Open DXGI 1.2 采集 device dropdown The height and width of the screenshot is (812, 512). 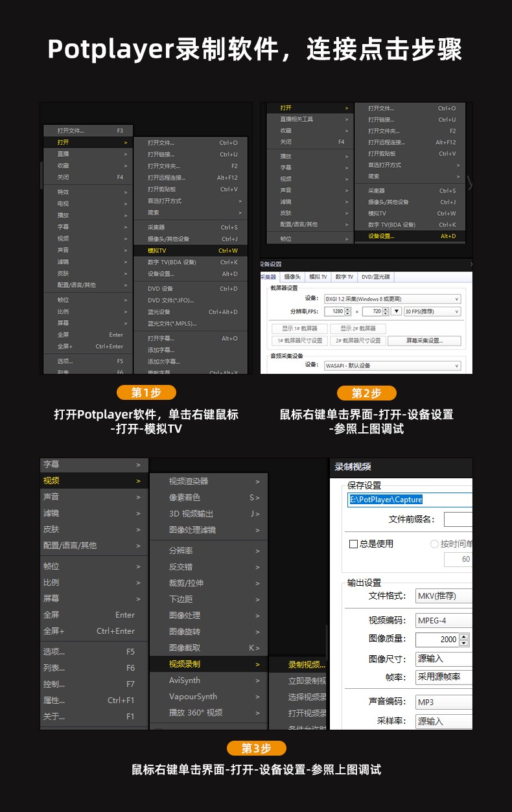pyautogui.click(x=392, y=299)
